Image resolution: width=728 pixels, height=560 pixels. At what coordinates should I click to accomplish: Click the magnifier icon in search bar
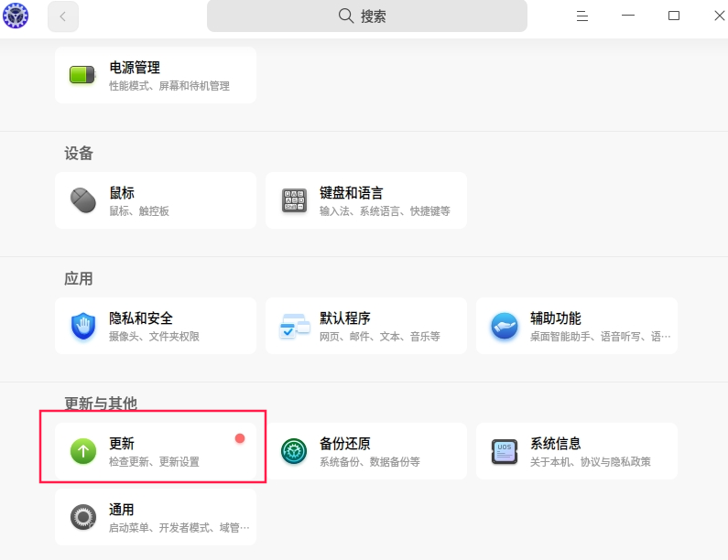(345, 16)
